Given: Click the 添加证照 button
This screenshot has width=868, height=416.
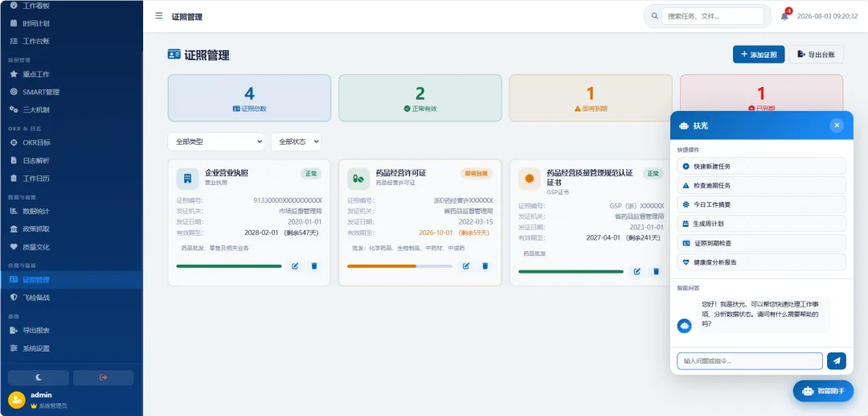Looking at the screenshot, I should [759, 54].
